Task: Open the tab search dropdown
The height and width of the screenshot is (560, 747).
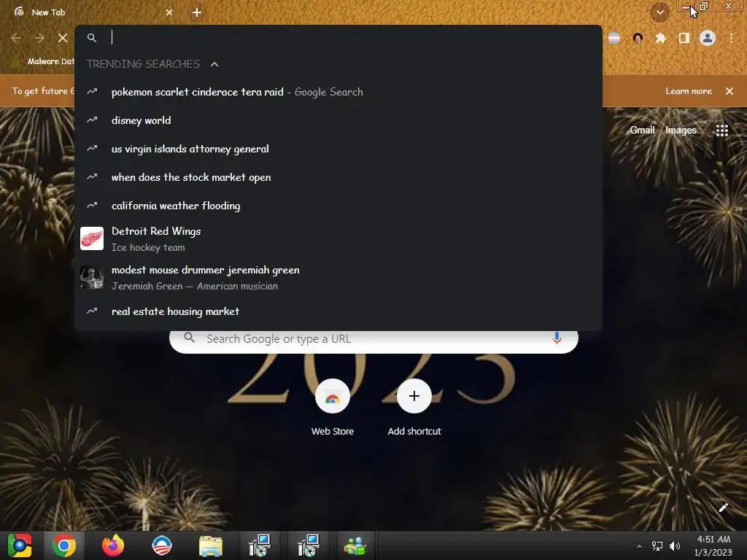Action: coord(659,12)
